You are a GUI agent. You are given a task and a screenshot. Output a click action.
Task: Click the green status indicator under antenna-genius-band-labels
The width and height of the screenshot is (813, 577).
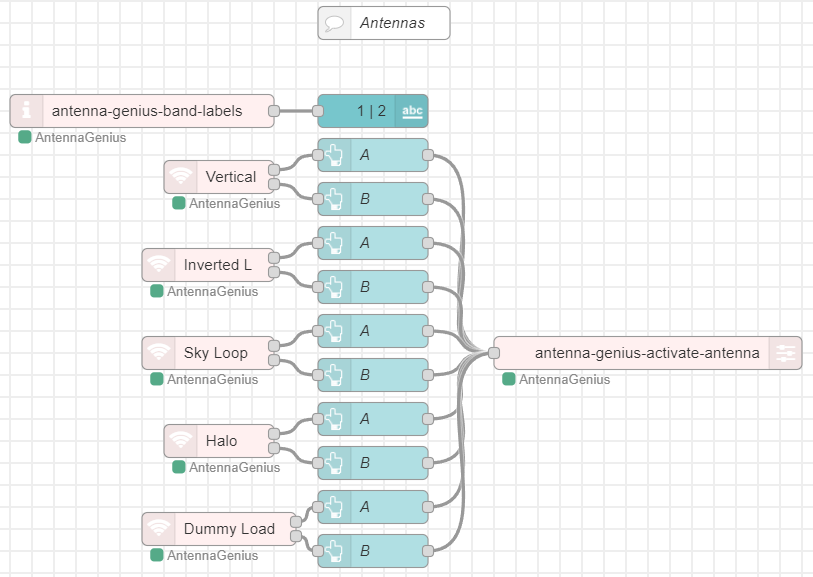point(24,137)
